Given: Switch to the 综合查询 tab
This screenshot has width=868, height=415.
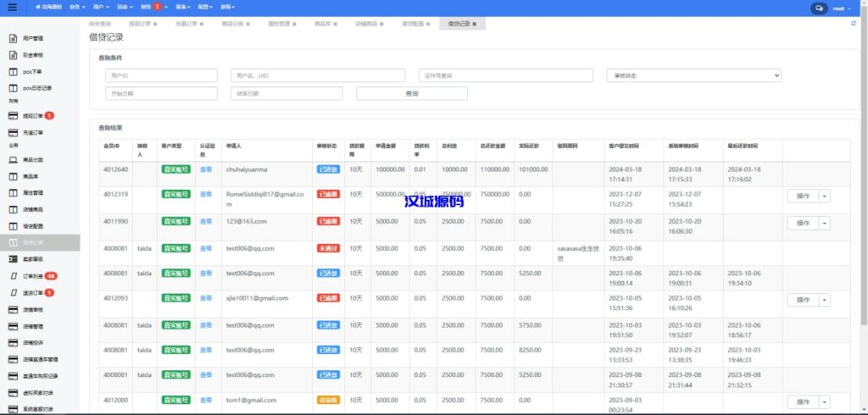Looking at the screenshot, I should pyautogui.click(x=100, y=24).
